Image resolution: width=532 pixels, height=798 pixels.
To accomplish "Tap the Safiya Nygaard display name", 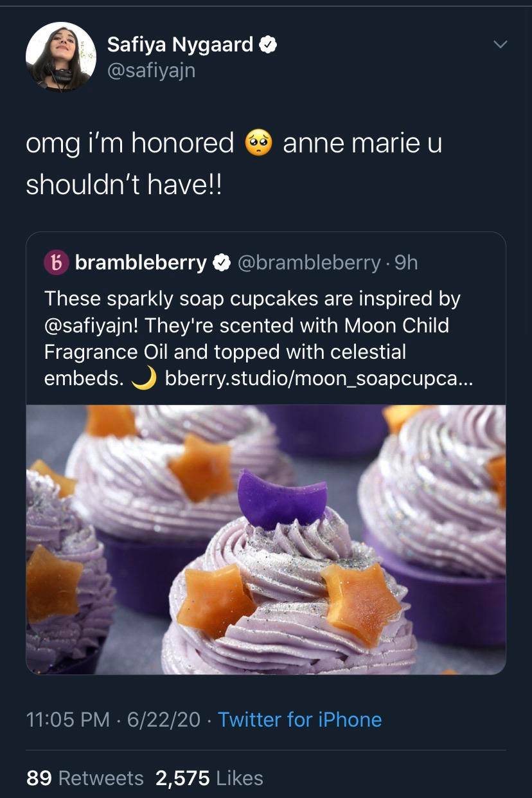I will pos(180,44).
